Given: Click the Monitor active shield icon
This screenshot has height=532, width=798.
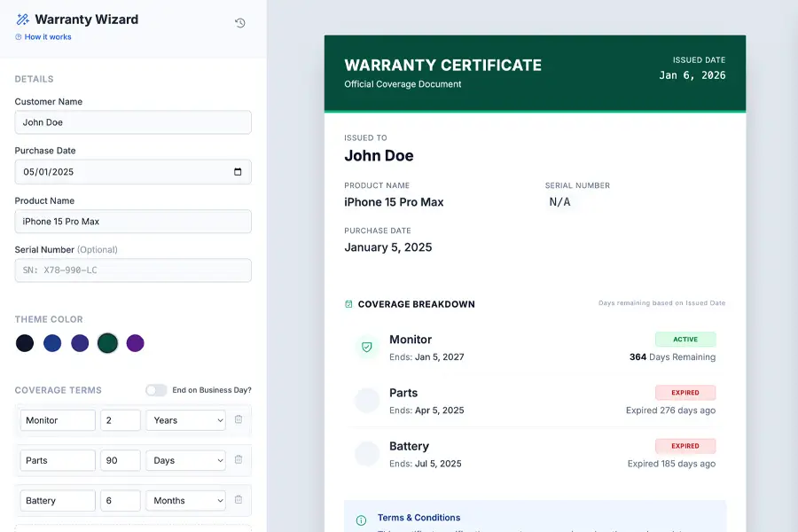Looking at the screenshot, I should (x=367, y=347).
